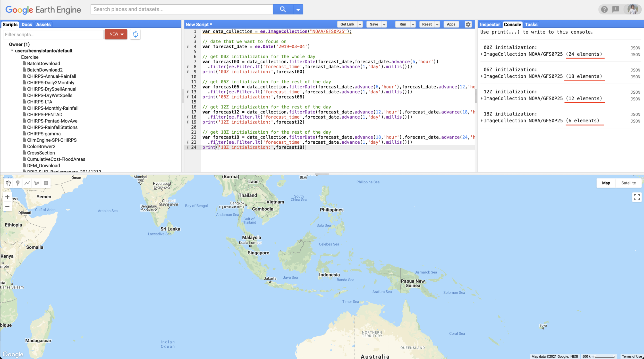Image resolution: width=644 pixels, height=359 pixels.
Task: Click the blue search magnifier button
Action: [x=283, y=9]
